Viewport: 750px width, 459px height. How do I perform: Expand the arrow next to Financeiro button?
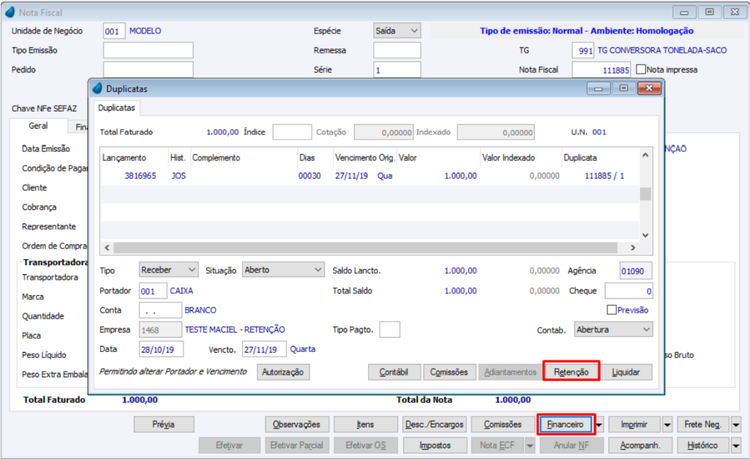pyautogui.click(x=599, y=425)
